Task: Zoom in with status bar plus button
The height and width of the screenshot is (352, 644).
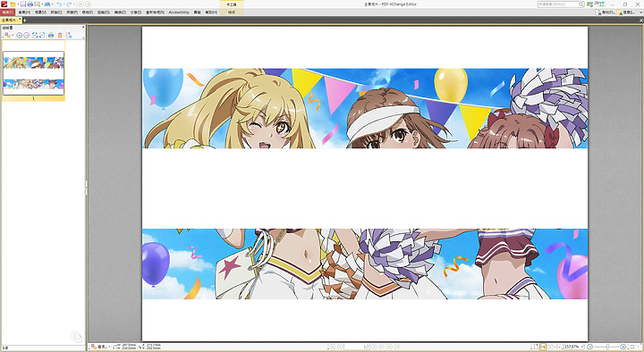Action: (x=623, y=347)
